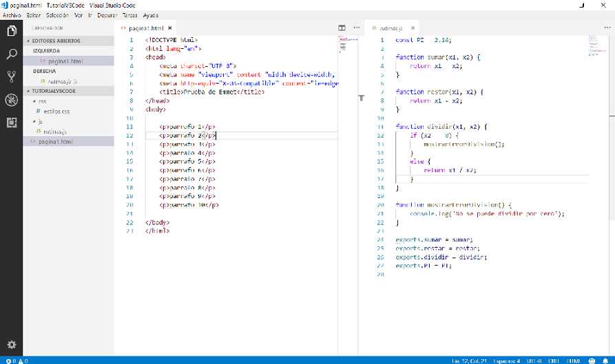
Task: Open the Tareas menu
Action: (130, 15)
